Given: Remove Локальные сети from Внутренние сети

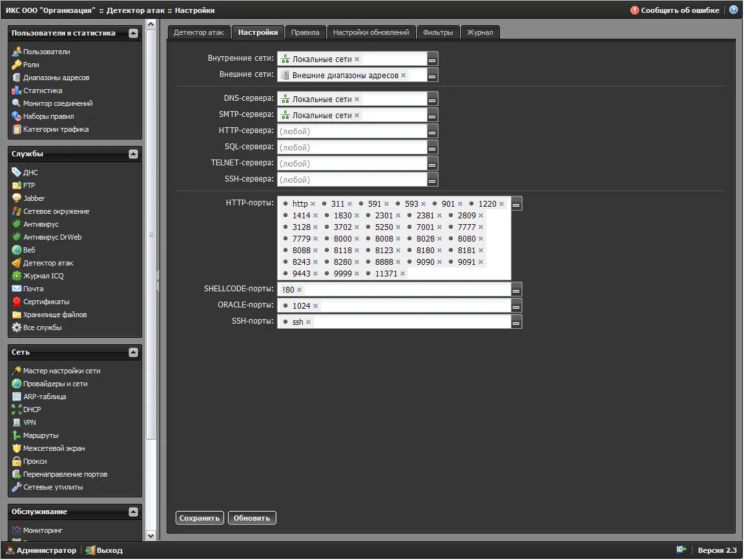Looking at the screenshot, I should click(x=356, y=59).
